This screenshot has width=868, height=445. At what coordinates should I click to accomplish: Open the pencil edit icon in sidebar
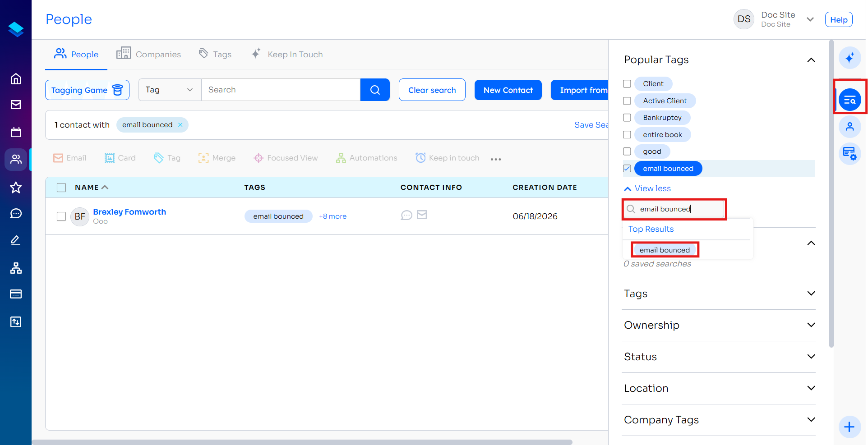coord(16,240)
